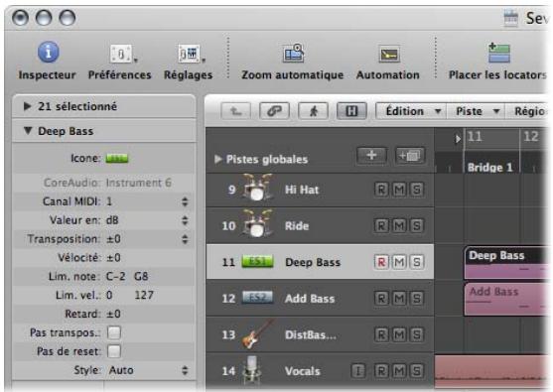Screen dimensions: 553x392
Task: Open Réglages dropdown arrow
Action: 204,61
